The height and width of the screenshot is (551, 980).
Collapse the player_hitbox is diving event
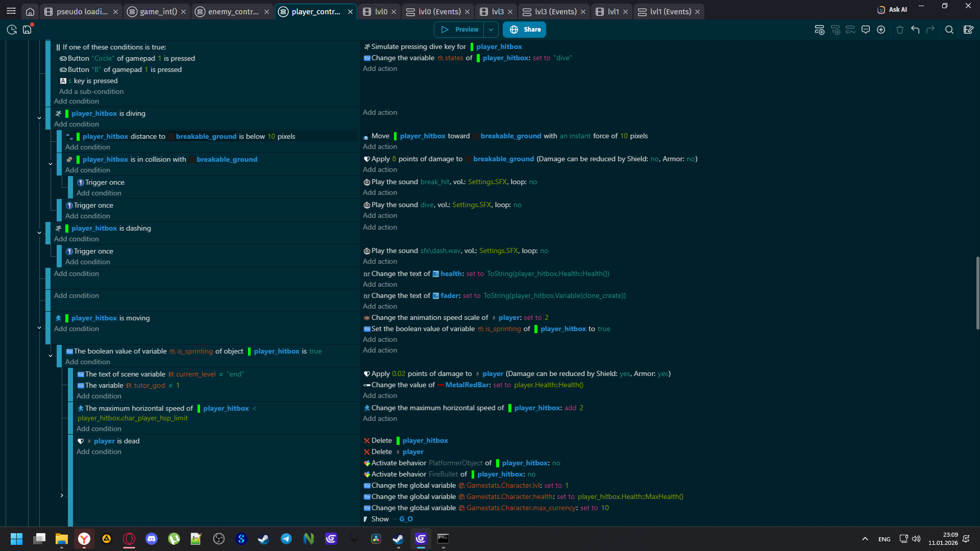pos(39,118)
